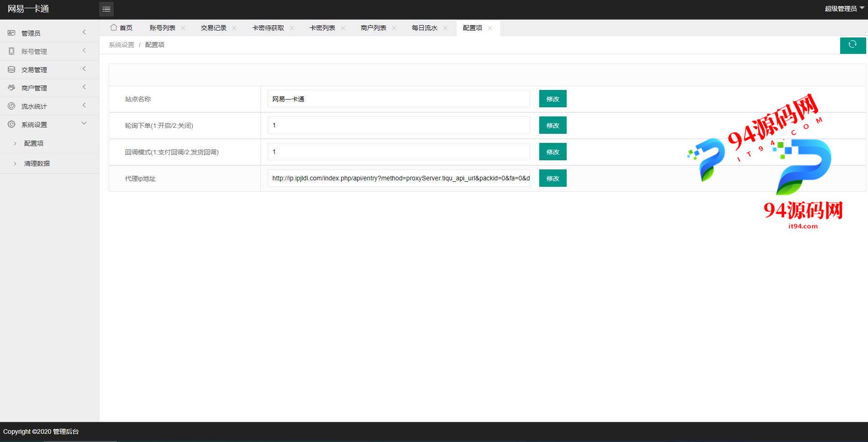The image size is (868, 442).
Task: Click the 配置项 breadcrumb text
Action: [155, 45]
